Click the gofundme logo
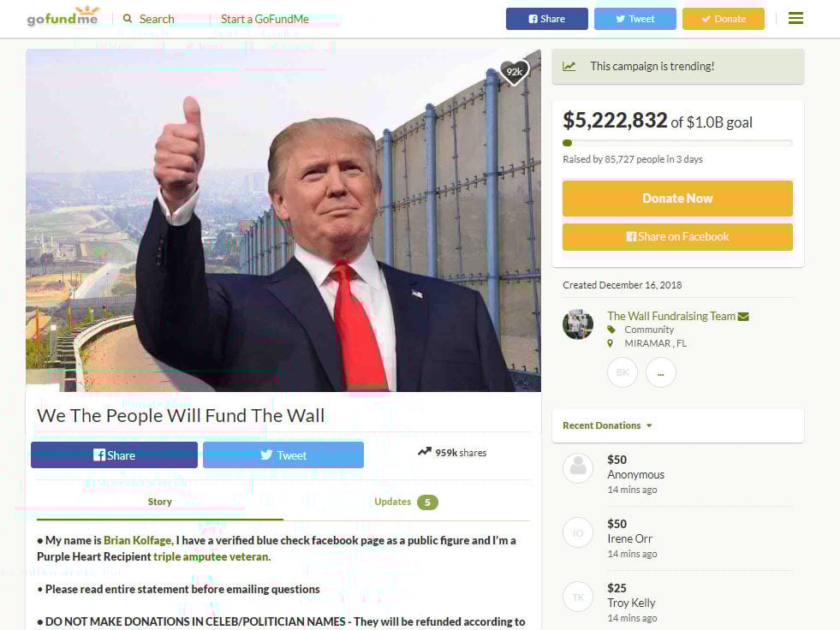840x630 pixels. click(63, 16)
